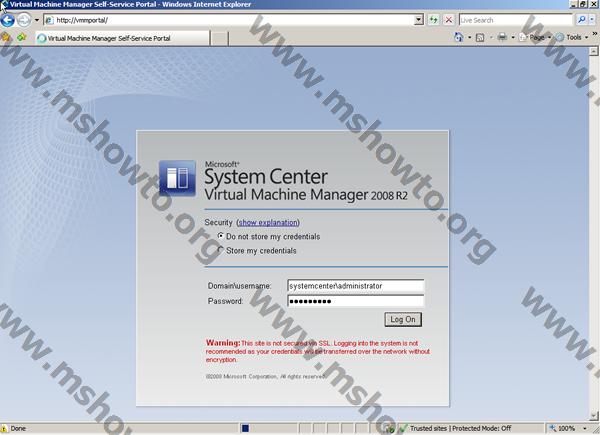Click the Log On button
600x435 pixels.
(x=403, y=319)
